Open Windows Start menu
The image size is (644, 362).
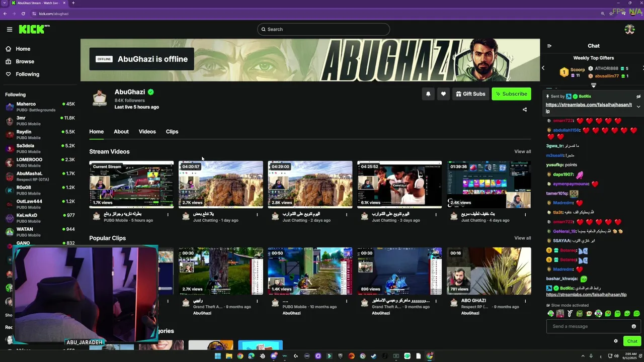(217, 356)
